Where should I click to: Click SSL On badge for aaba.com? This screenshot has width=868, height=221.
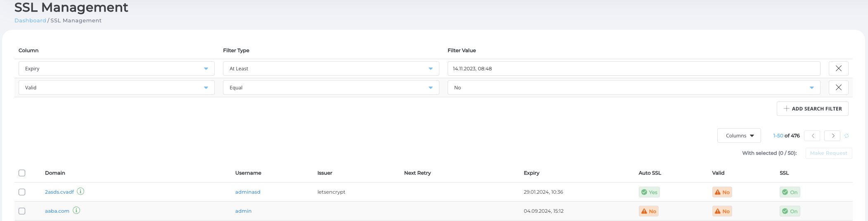(x=790, y=211)
